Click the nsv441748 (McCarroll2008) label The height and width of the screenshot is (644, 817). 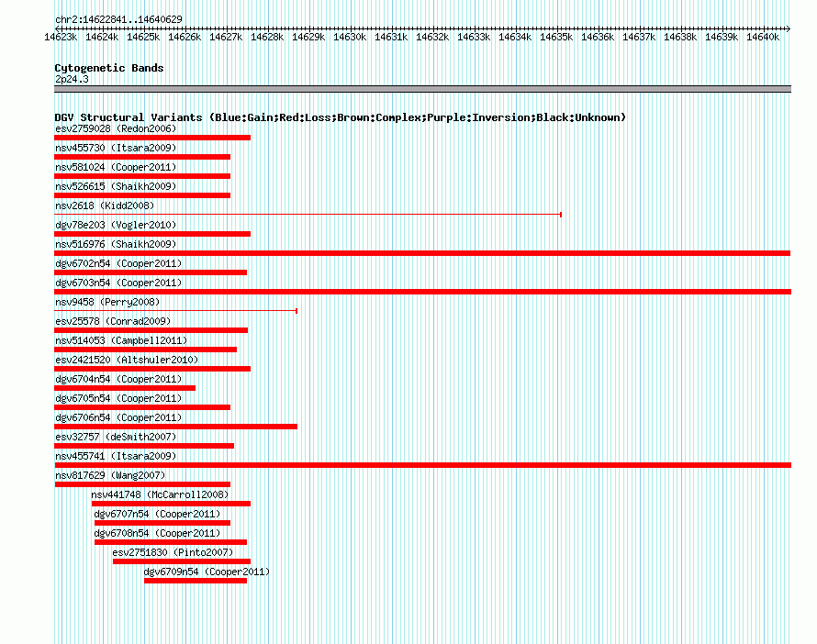click(x=160, y=494)
